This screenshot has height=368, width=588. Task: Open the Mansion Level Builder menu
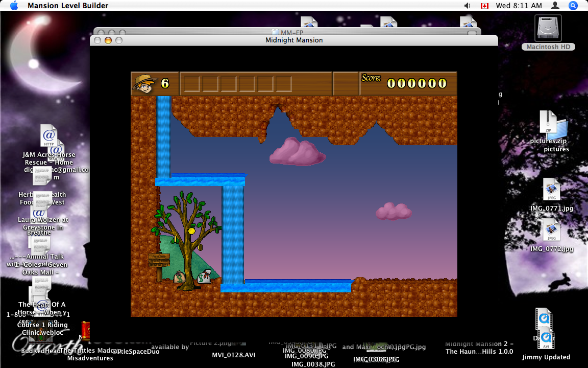tap(67, 6)
